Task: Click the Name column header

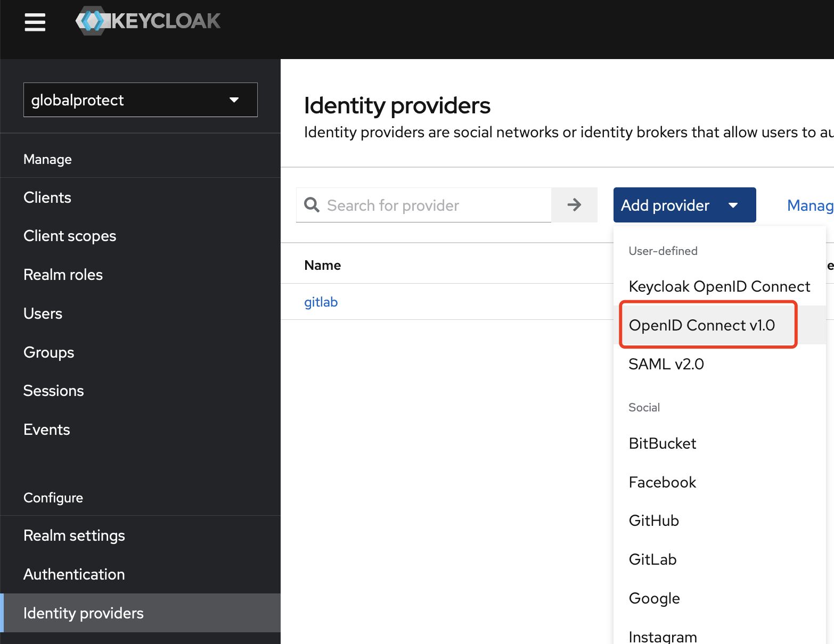Action: [x=323, y=265]
